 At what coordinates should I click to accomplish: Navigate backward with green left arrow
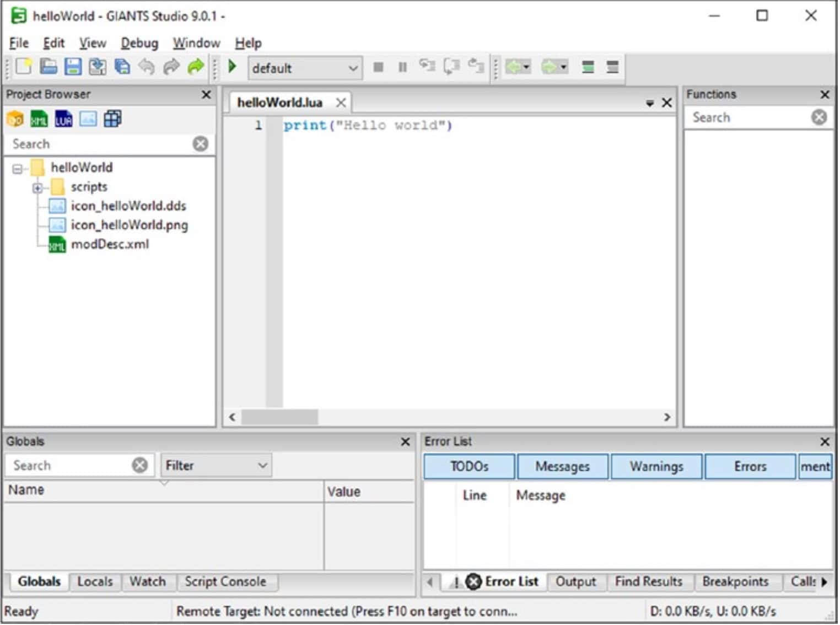(x=514, y=67)
